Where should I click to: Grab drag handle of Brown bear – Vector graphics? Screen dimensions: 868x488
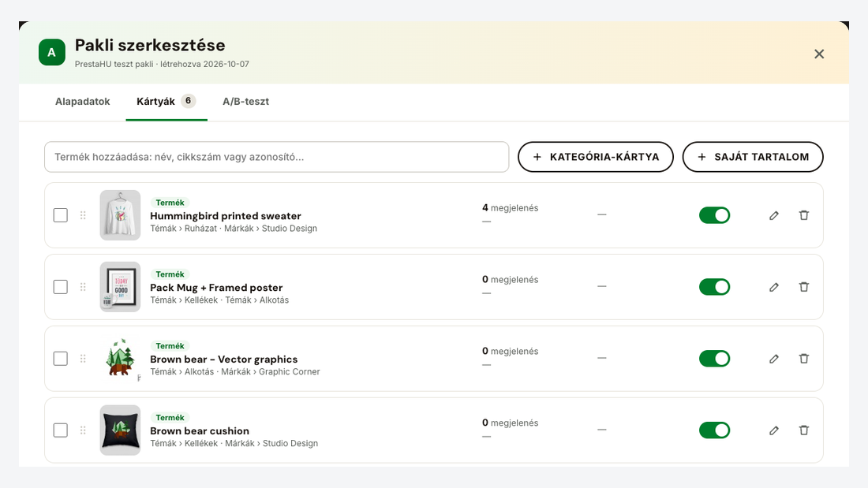coord(83,359)
